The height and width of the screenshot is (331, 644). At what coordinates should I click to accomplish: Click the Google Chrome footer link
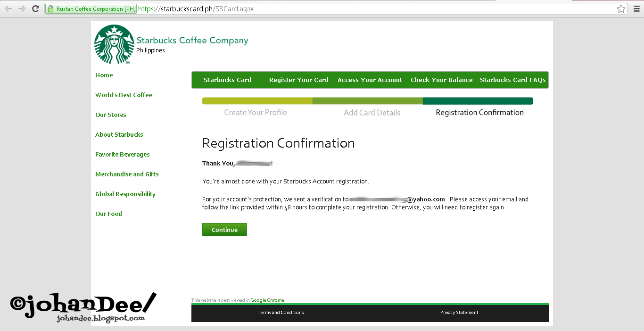267,300
